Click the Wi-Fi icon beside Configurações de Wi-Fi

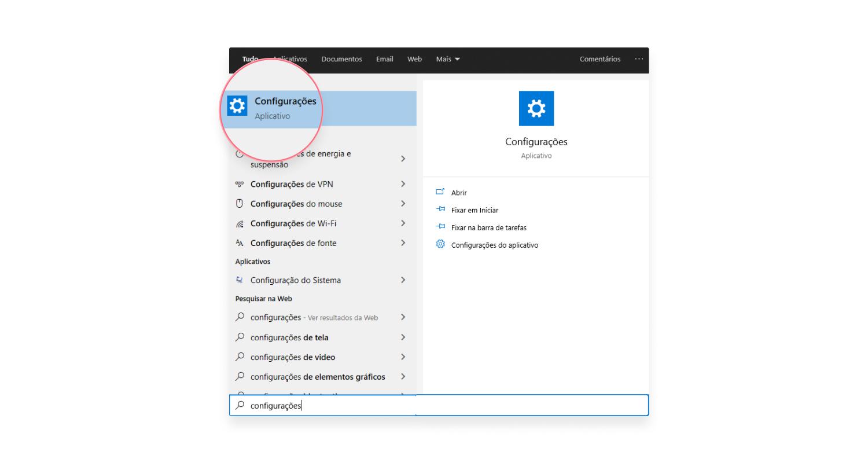pyautogui.click(x=240, y=223)
